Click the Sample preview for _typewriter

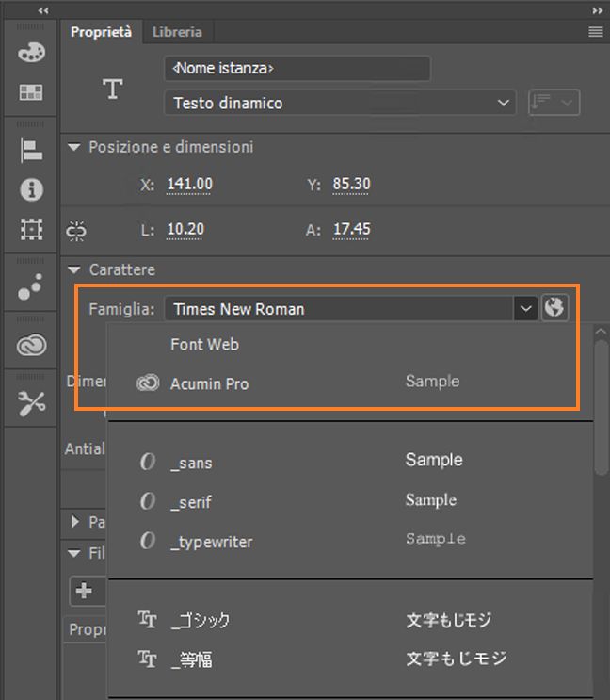pos(436,539)
